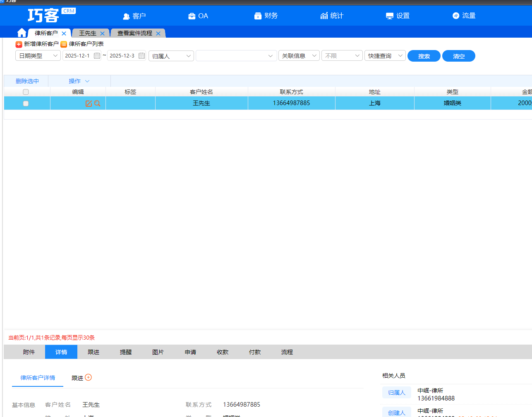The image size is (532, 417).
Task: Expand the 日期类型 dropdown
Action: pos(38,56)
